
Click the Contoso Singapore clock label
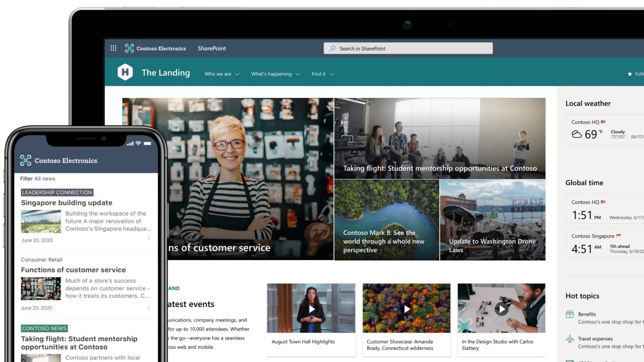(x=593, y=236)
